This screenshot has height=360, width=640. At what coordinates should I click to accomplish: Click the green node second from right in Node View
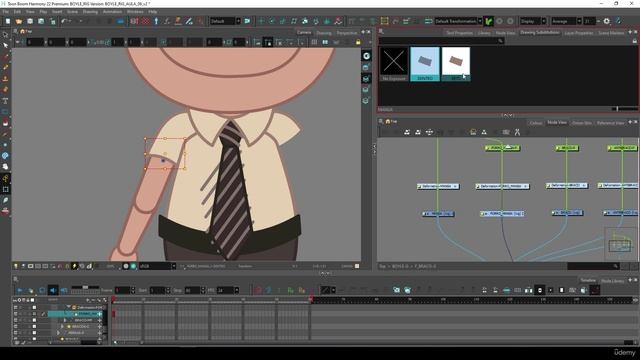[567, 148]
